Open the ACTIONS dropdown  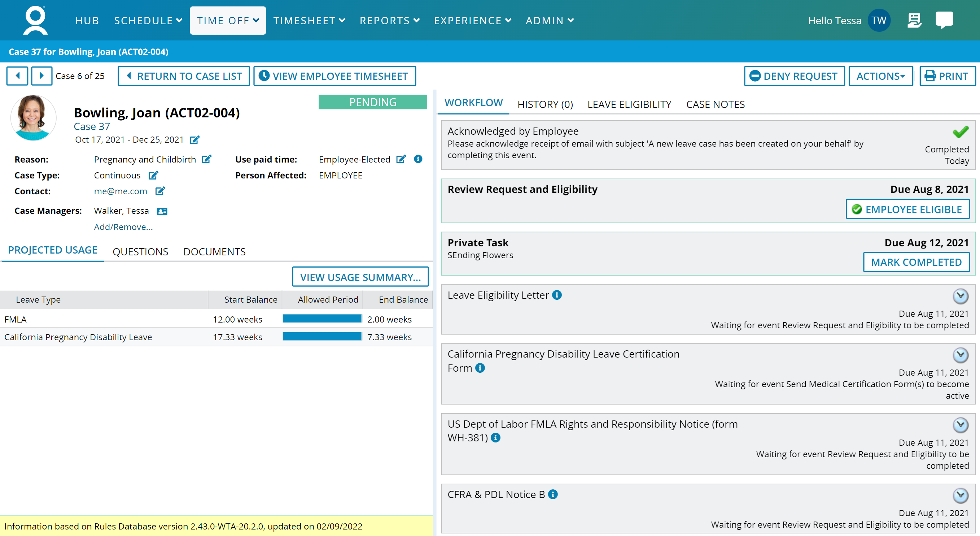880,76
